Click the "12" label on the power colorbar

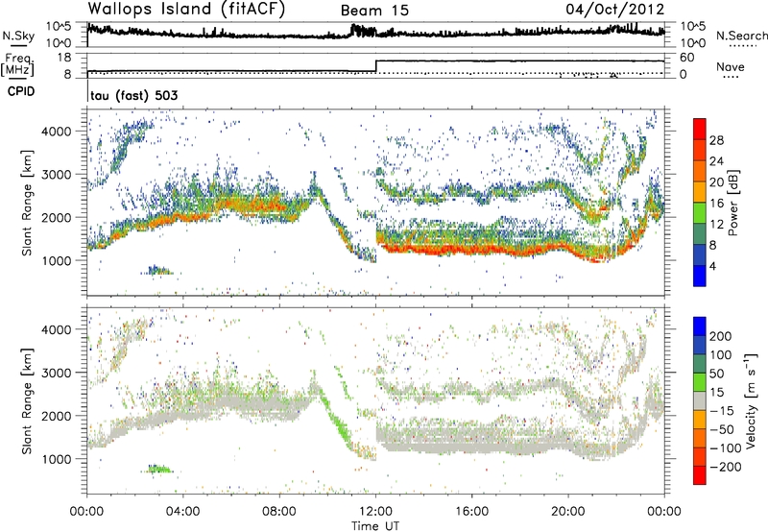tap(716, 225)
